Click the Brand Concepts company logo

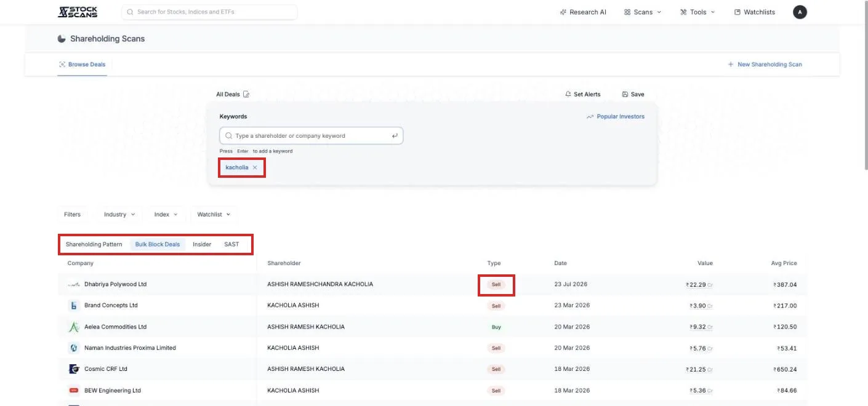click(74, 305)
